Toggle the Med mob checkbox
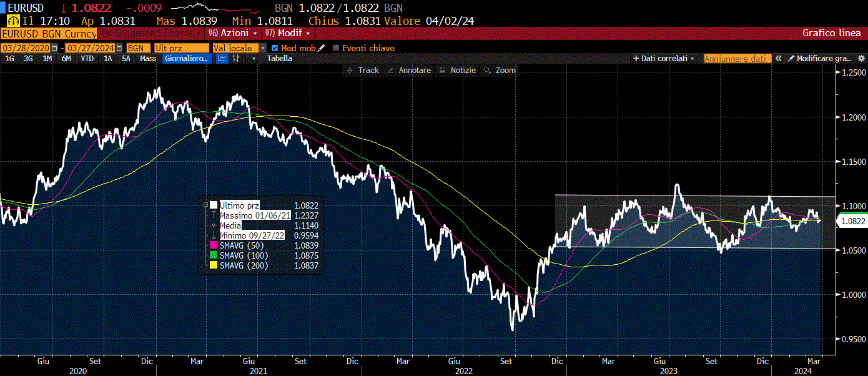 click(x=275, y=47)
